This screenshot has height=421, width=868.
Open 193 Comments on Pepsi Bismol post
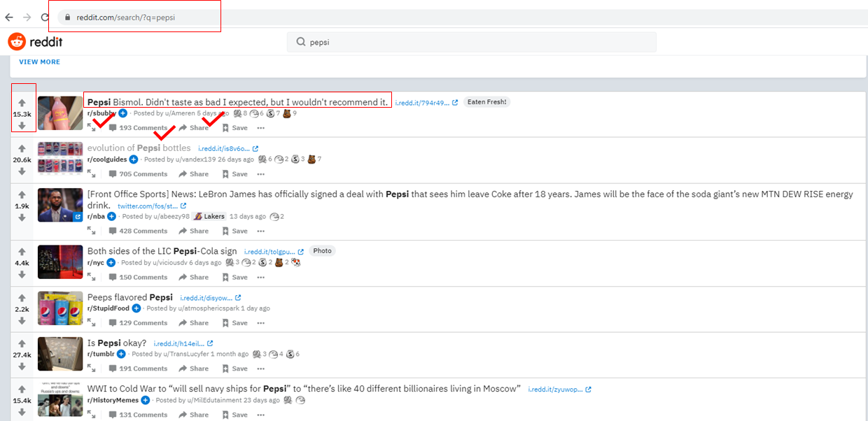138,128
